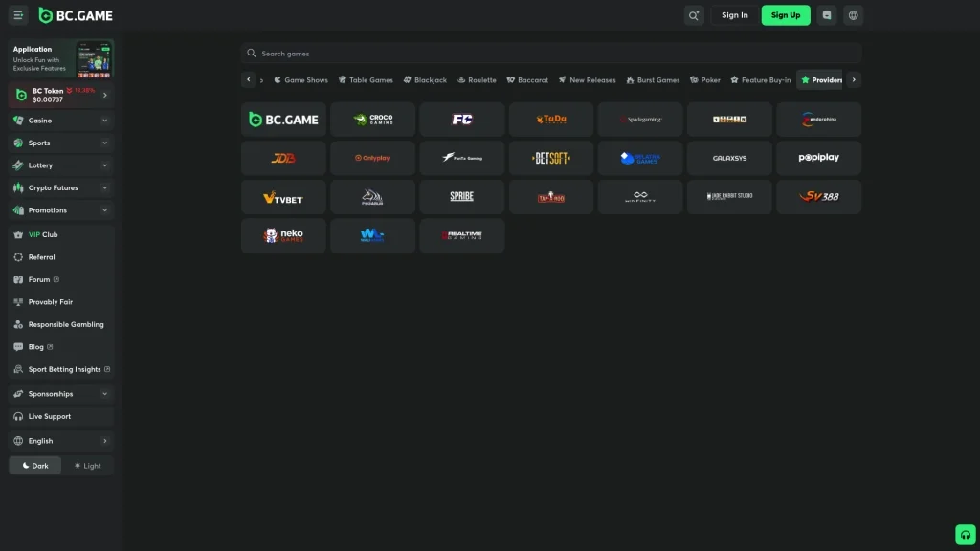Open the hamburger menu icon
980x551 pixels.
[18, 15]
